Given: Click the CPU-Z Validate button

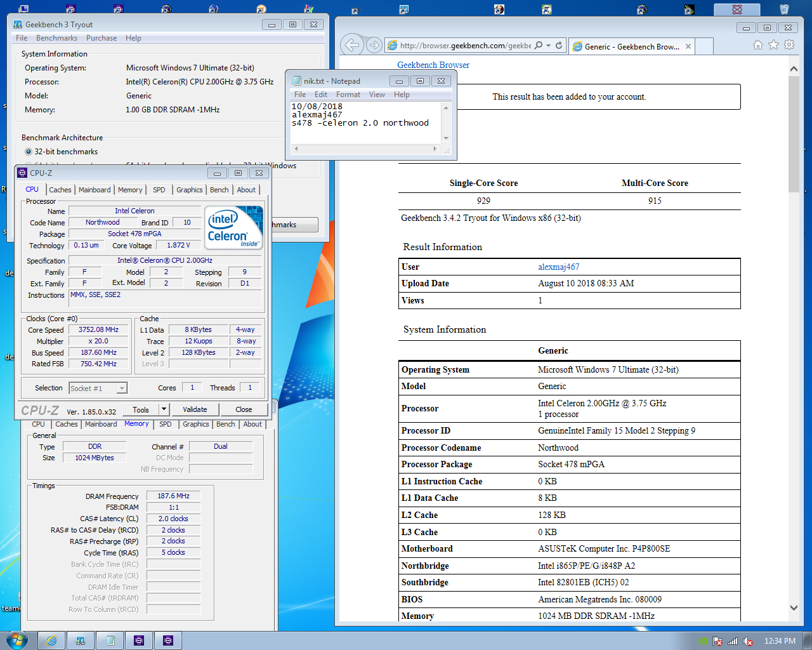Looking at the screenshot, I should 195,409.
